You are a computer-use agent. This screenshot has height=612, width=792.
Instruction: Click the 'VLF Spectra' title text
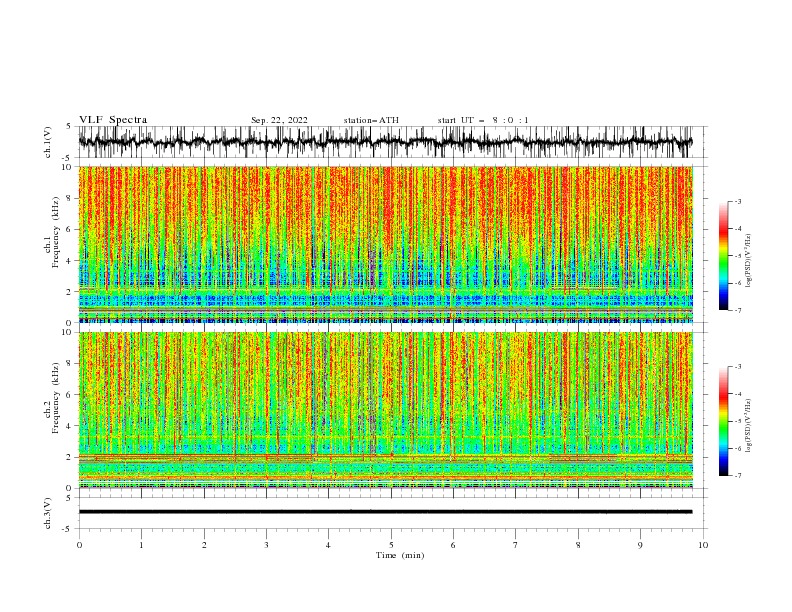click(x=113, y=120)
